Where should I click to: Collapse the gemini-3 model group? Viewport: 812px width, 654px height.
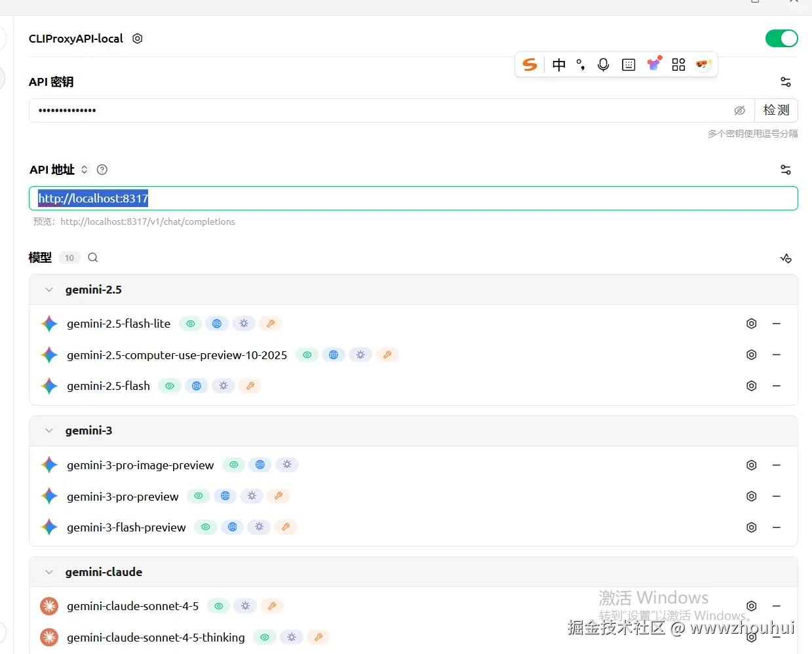pyautogui.click(x=49, y=431)
